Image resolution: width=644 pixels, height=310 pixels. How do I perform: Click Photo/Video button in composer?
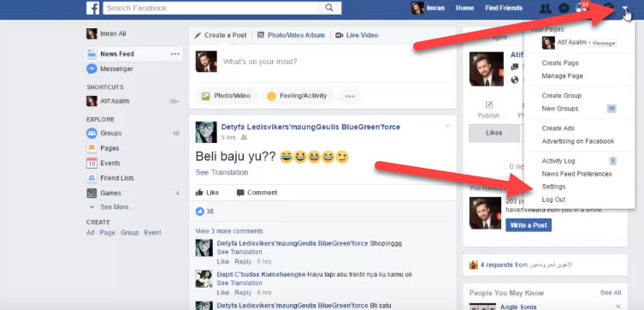tap(226, 96)
